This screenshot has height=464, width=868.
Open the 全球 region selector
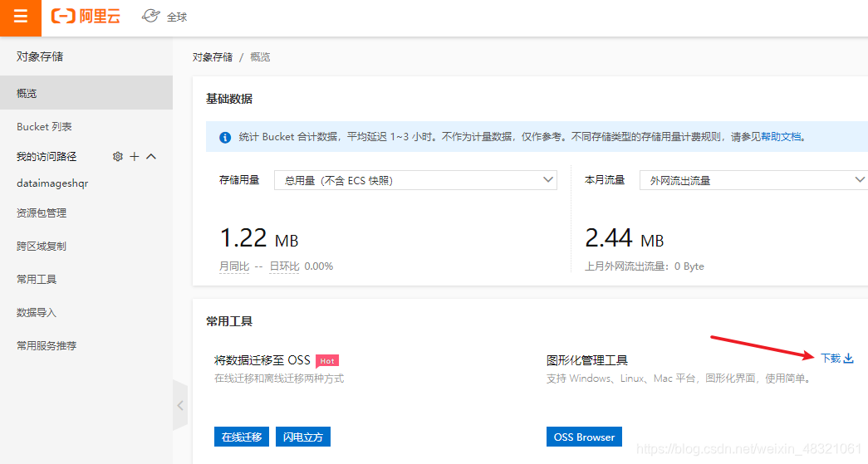click(x=165, y=17)
